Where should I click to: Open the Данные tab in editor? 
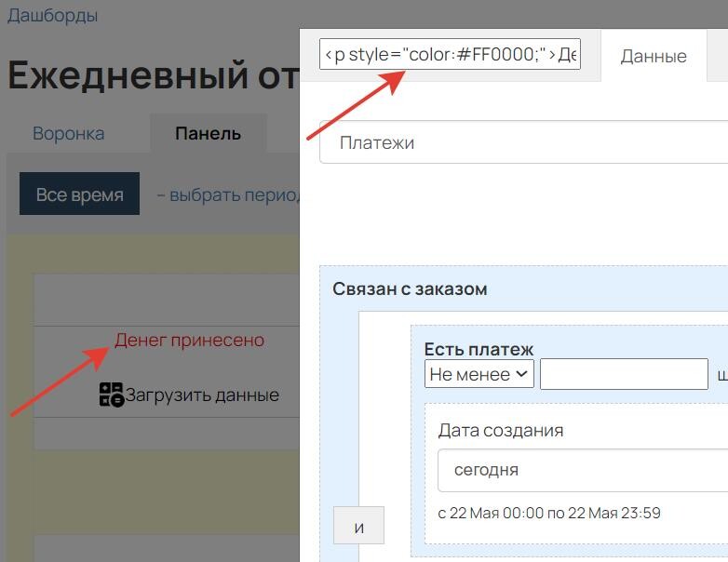[x=654, y=56]
